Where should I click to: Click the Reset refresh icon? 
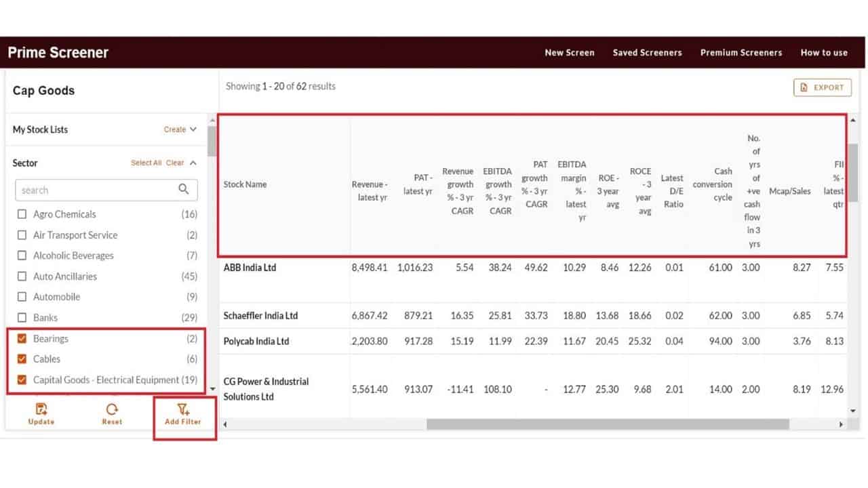click(112, 409)
